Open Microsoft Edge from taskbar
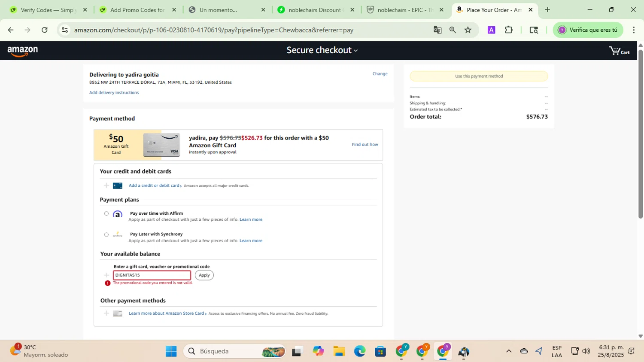The image size is (644, 362). (360, 351)
